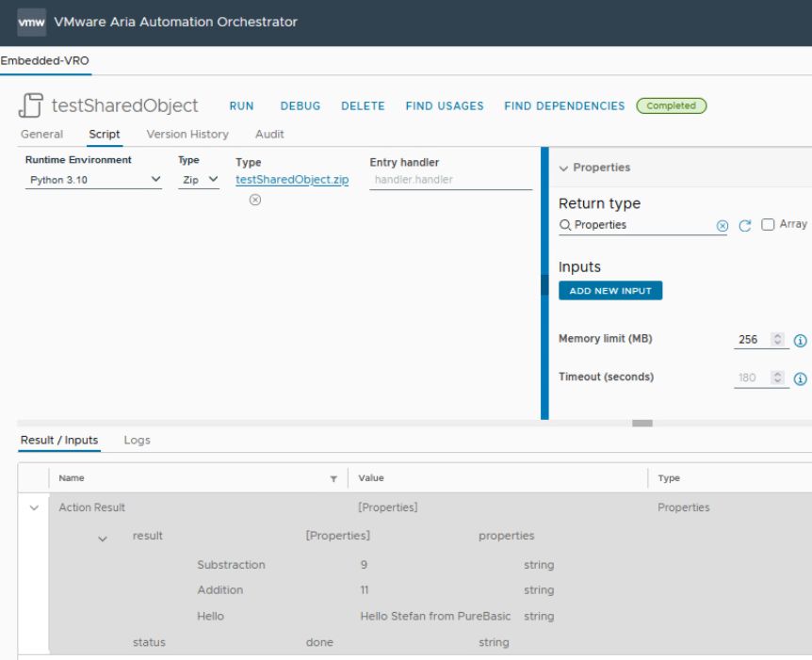Click the vmw logo icon
The width and height of the screenshot is (812, 660).
pos(31,23)
